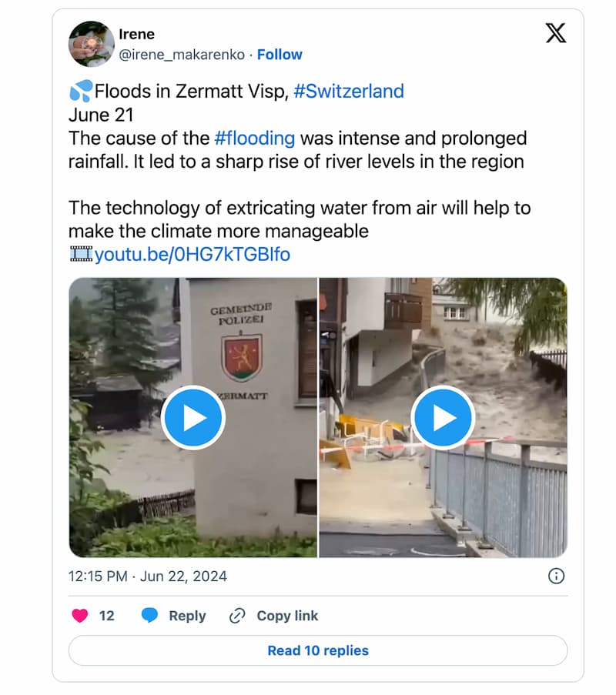Open the #flooding hashtag
Viewport: 616px width, 695px height.
tap(255, 139)
